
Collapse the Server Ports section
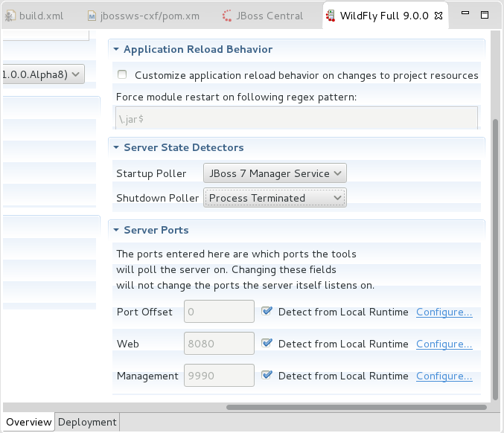116,230
